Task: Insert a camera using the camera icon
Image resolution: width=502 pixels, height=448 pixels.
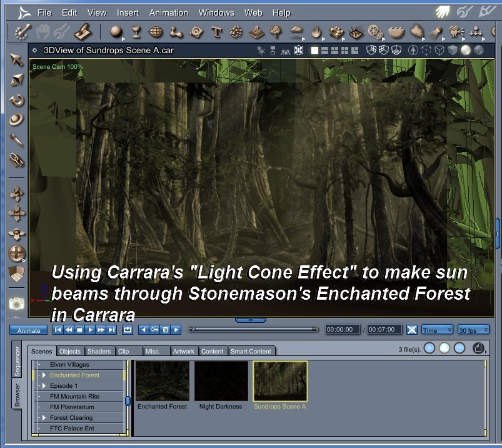Action: pyautogui.click(x=456, y=32)
